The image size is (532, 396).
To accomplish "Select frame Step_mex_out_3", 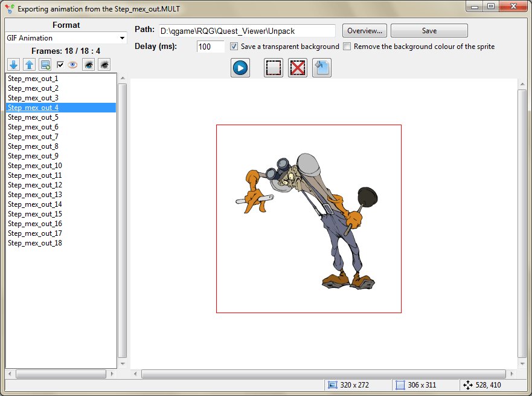I will click(x=61, y=98).
